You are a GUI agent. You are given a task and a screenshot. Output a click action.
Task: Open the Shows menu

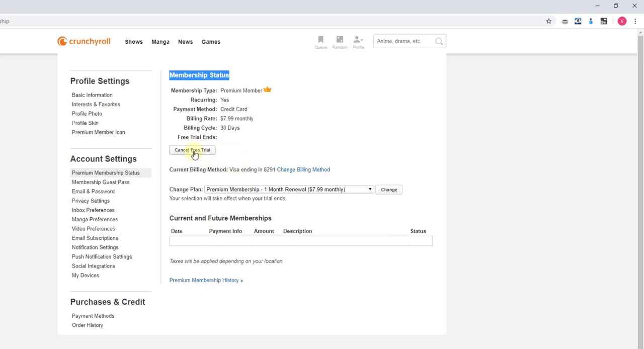(x=134, y=42)
